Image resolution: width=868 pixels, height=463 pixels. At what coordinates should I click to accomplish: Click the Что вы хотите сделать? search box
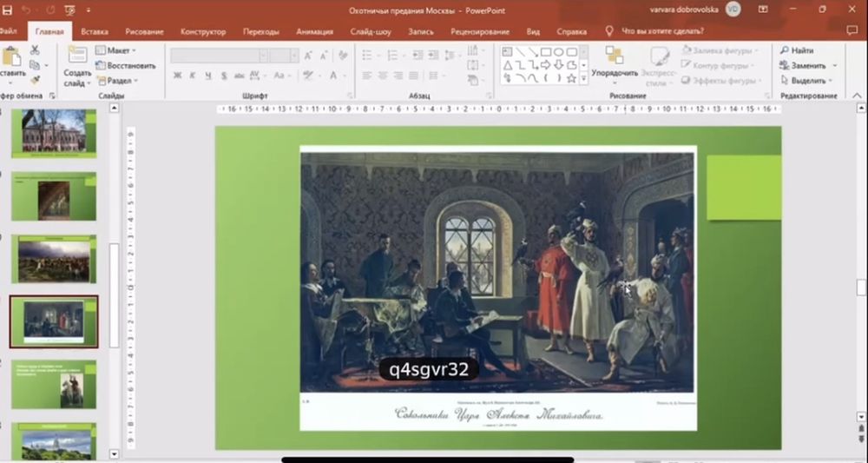pyautogui.click(x=662, y=31)
